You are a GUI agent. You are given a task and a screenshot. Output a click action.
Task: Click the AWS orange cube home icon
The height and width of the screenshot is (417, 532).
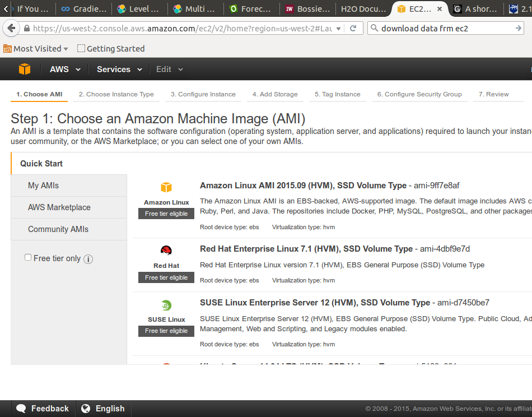coord(25,69)
